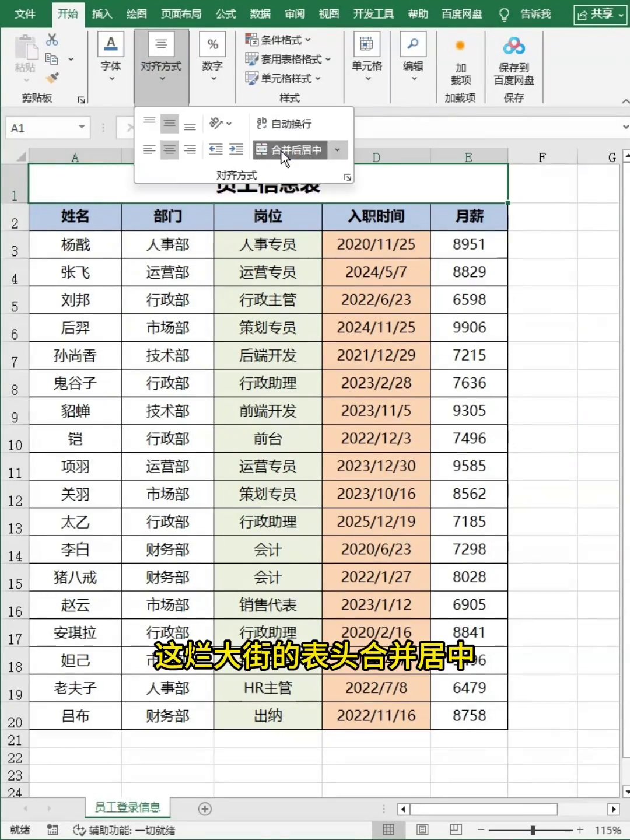Select cell containing 杨戬
This screenshot has width=630, height=840.
(75, 244)
